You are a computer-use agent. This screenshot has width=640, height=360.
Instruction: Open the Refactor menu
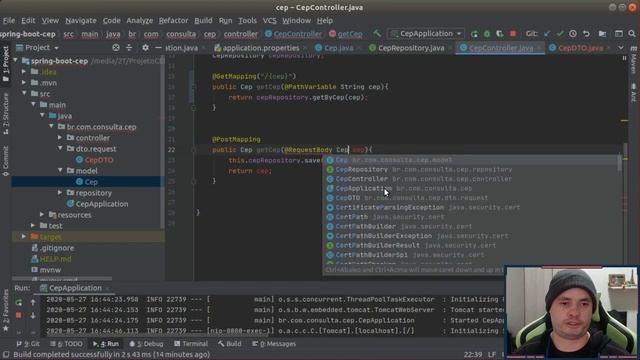[173, 20]
